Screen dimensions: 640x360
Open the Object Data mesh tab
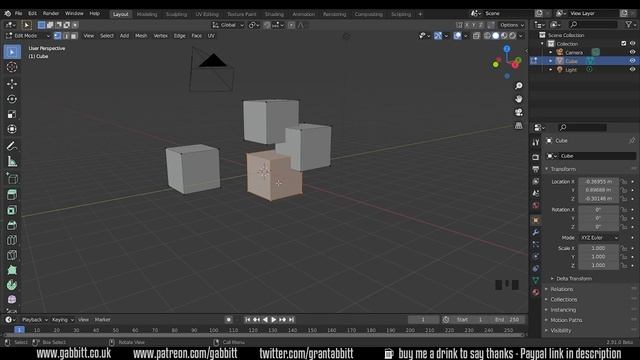tap(536, 280)
